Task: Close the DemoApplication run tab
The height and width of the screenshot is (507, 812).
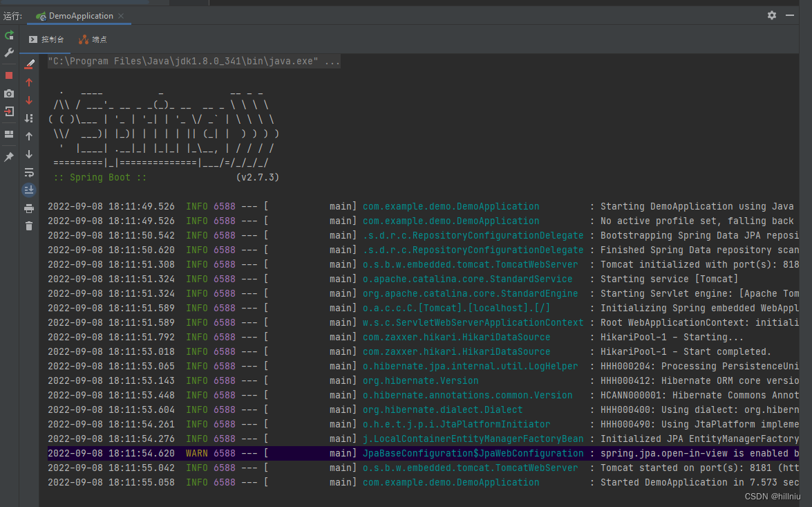Action: point(121,16)
